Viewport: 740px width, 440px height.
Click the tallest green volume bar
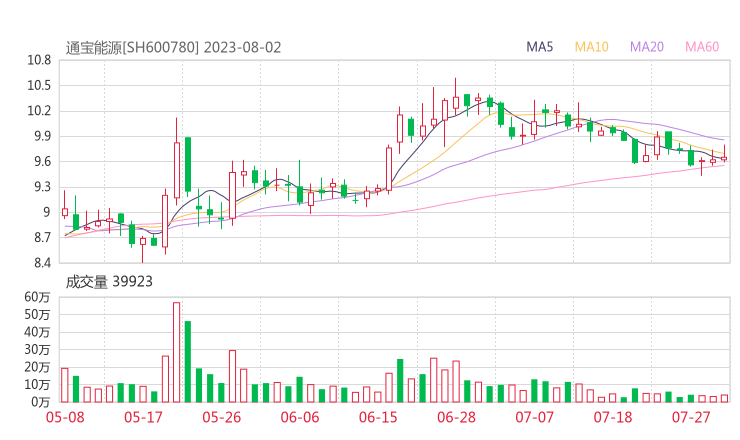tap(188, 361)
